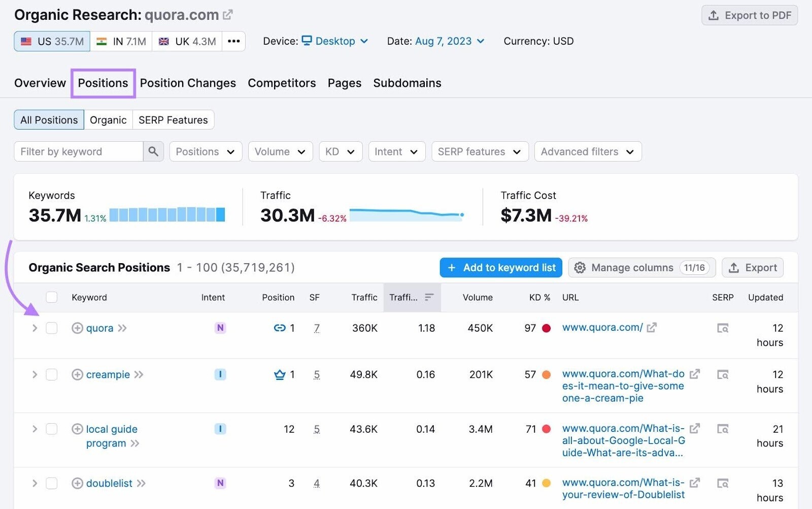Open quora.com external link icon in title
Viewport: 812px width, 509px height.
point(228,15)
